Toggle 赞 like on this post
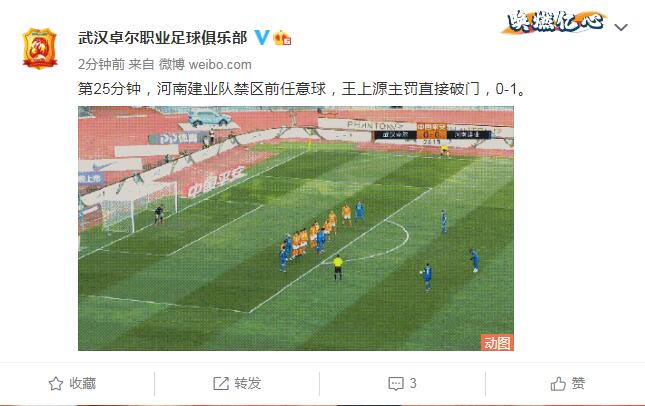The image size is (645, 406). [578, 383]
